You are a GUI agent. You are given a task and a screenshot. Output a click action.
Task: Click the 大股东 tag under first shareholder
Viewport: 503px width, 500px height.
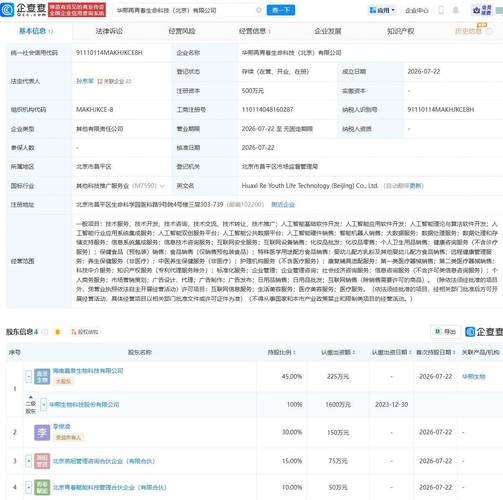[63, 381]
